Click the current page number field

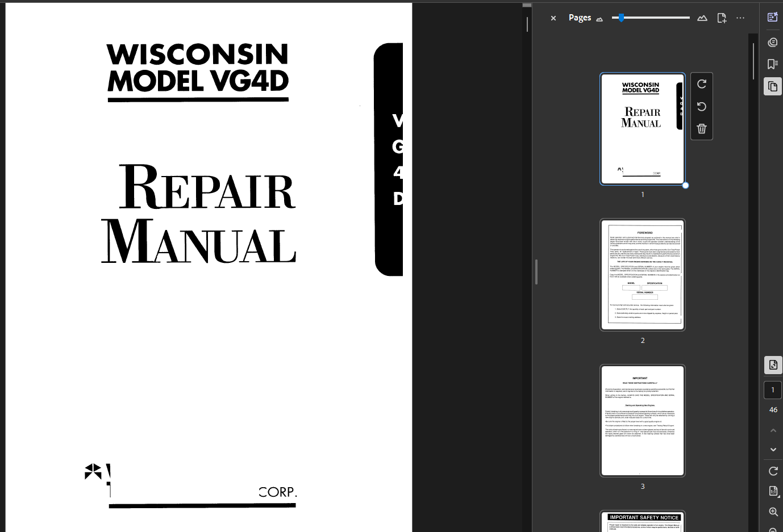tap(773, 391)
